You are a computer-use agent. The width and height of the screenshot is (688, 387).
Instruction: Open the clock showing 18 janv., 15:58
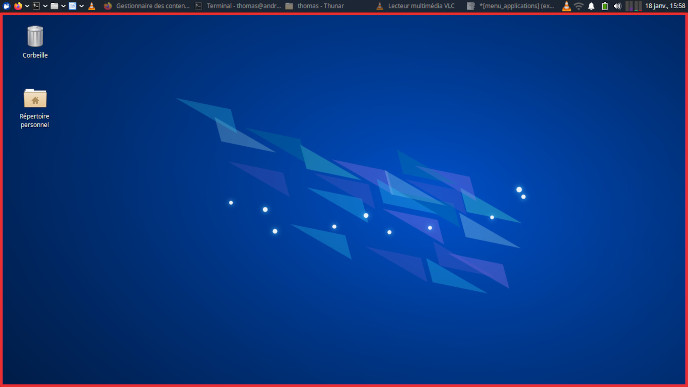point(665,6)
